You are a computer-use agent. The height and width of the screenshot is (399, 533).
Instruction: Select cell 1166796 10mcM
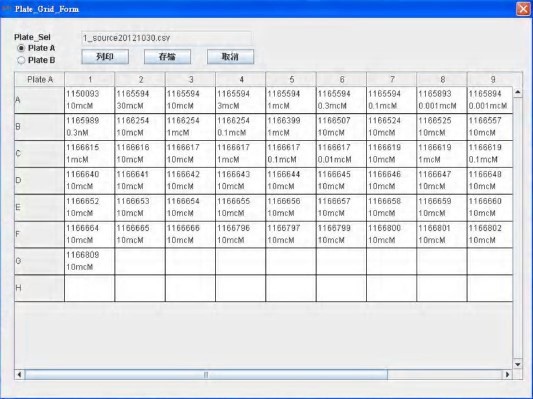click(241, 234)
